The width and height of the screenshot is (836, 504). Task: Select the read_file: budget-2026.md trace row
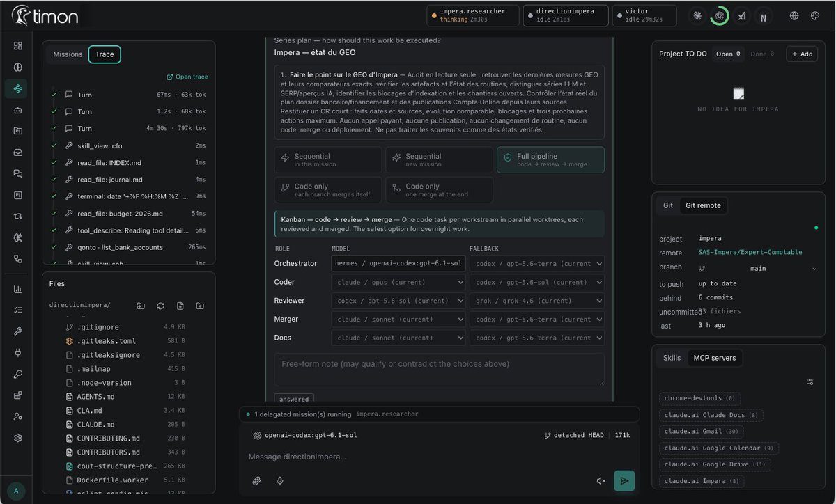(128, 213)
